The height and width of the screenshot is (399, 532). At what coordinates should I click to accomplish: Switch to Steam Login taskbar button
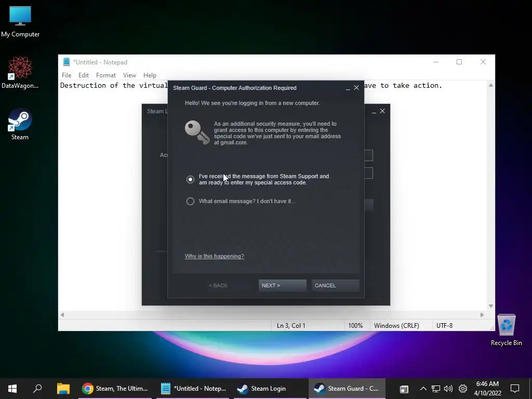tap(270, 389)
